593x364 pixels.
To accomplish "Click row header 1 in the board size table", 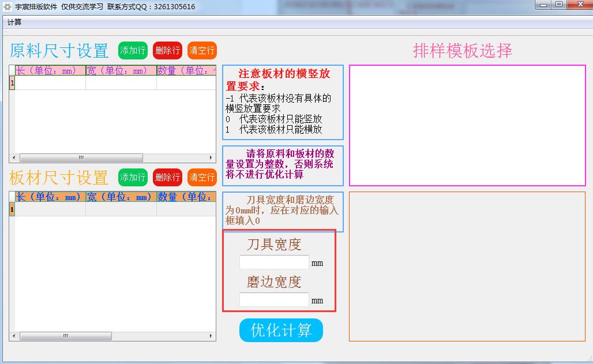I will (11, 209).
